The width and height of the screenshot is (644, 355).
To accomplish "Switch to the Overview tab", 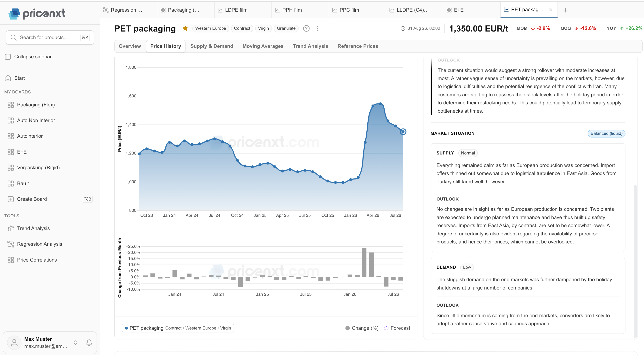I will (130, 46).
